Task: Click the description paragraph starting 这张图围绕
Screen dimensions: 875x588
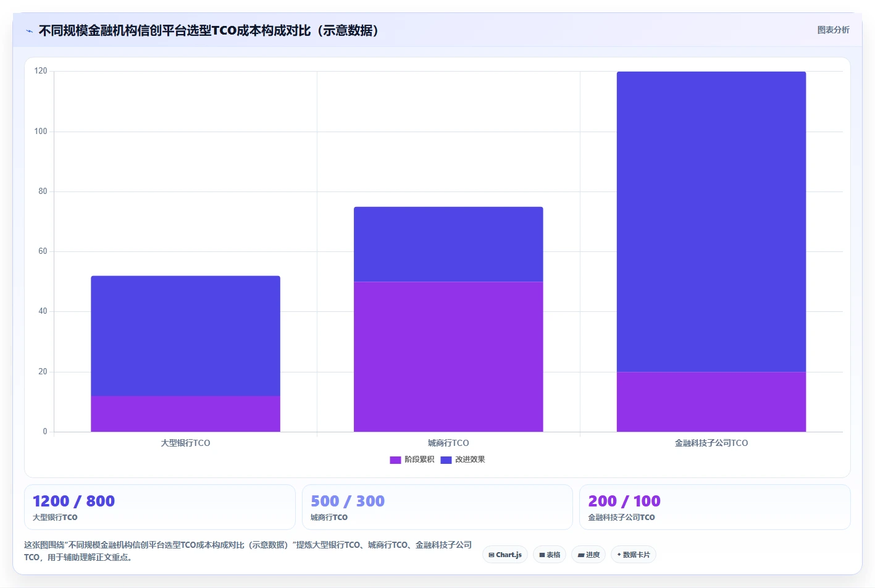Action: pyautogui.click(x=248, y=551)
